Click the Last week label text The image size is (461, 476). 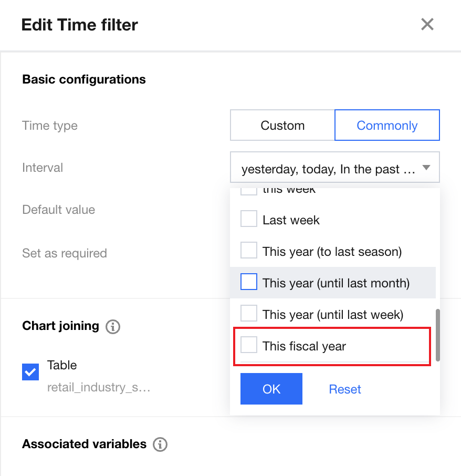(x=291, y=220)
